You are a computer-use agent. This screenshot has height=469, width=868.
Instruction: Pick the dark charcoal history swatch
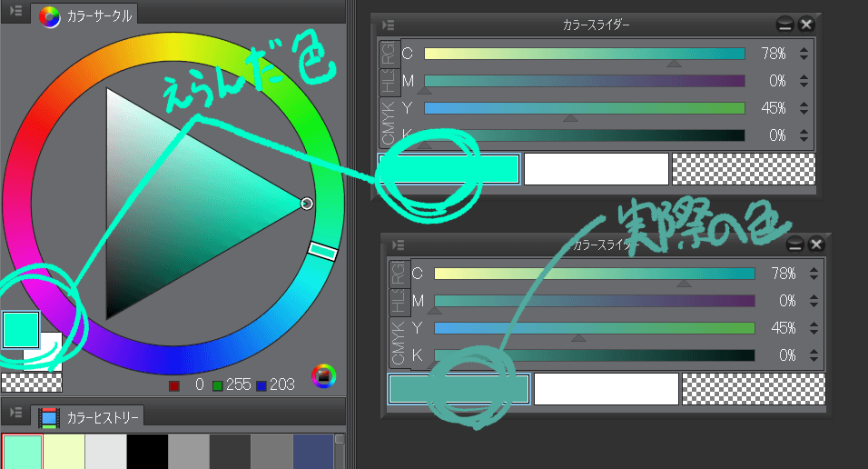(x=231, y=452)
